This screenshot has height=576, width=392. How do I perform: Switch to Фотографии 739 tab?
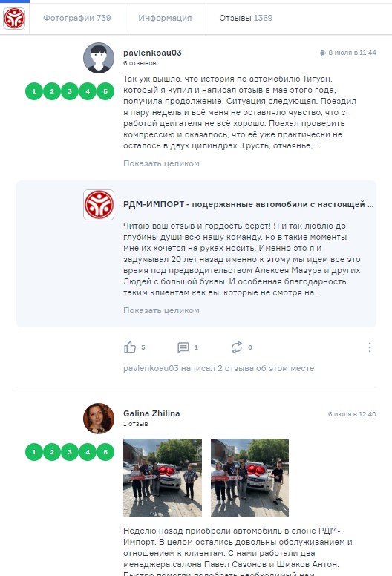[77, 18]
